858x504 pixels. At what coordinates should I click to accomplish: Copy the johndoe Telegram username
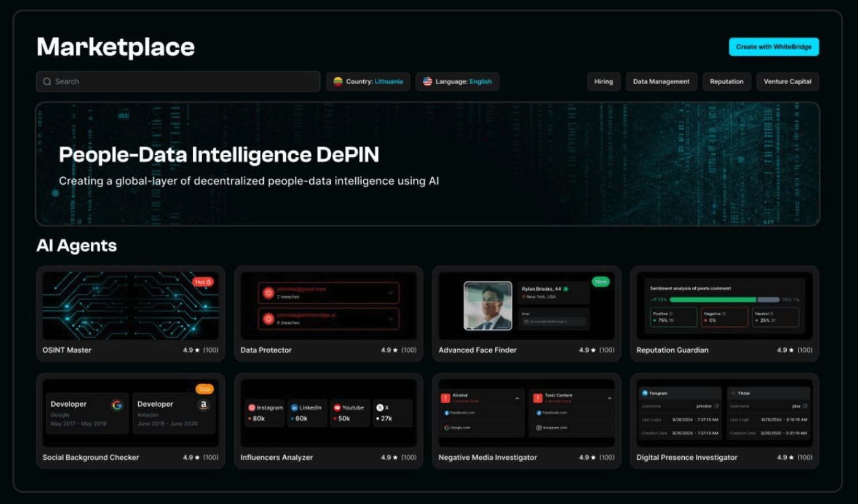[716, 406]
